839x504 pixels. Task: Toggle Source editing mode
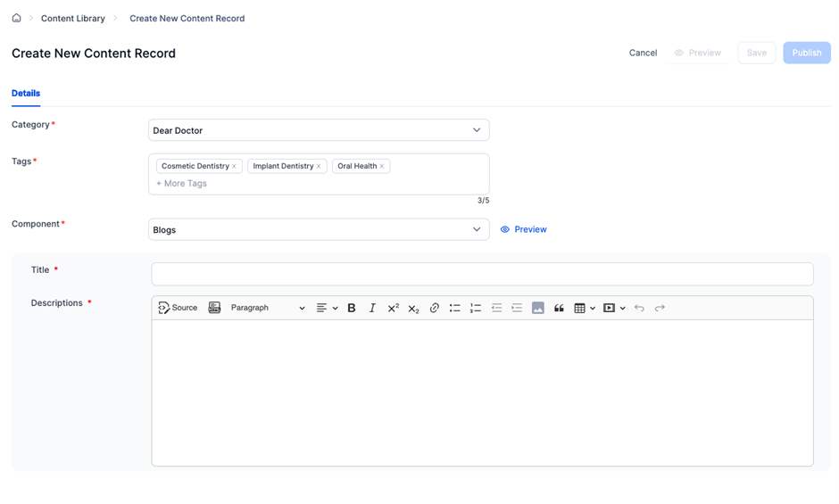point(178,308)
